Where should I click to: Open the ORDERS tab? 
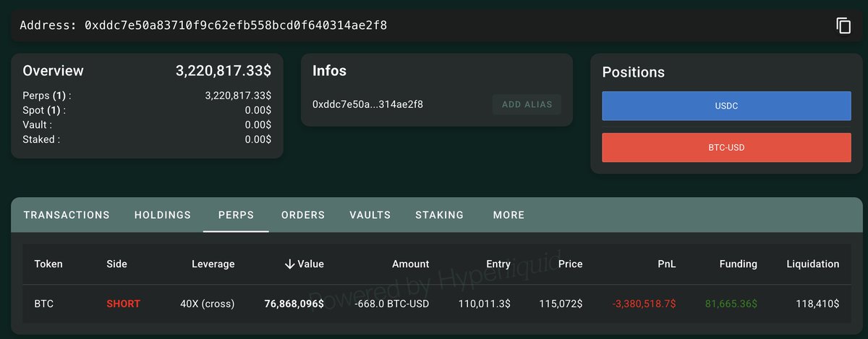click(303, 215)
